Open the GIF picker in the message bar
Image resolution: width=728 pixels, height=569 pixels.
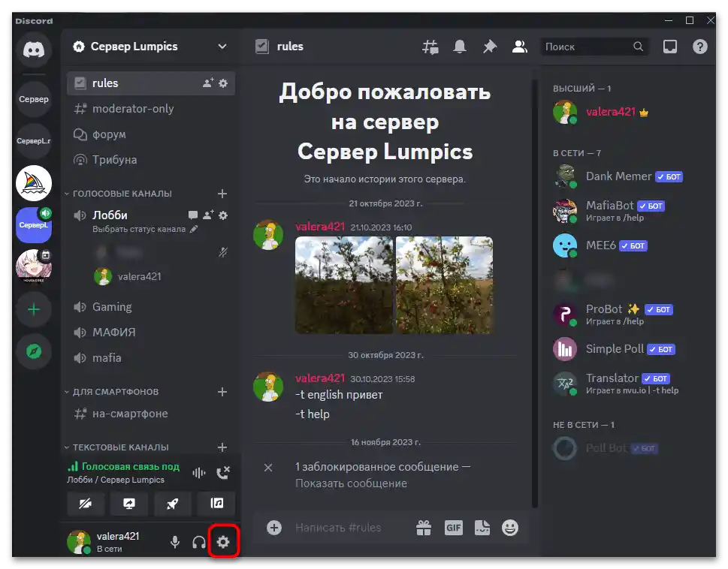pos(454,527)
